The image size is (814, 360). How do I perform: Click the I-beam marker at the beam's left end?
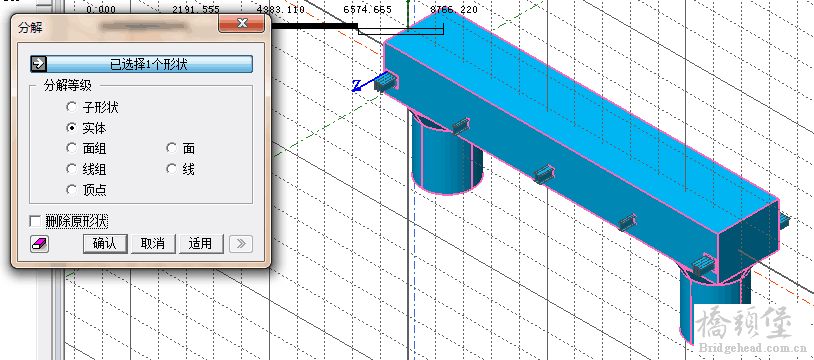tap(386, 83)
